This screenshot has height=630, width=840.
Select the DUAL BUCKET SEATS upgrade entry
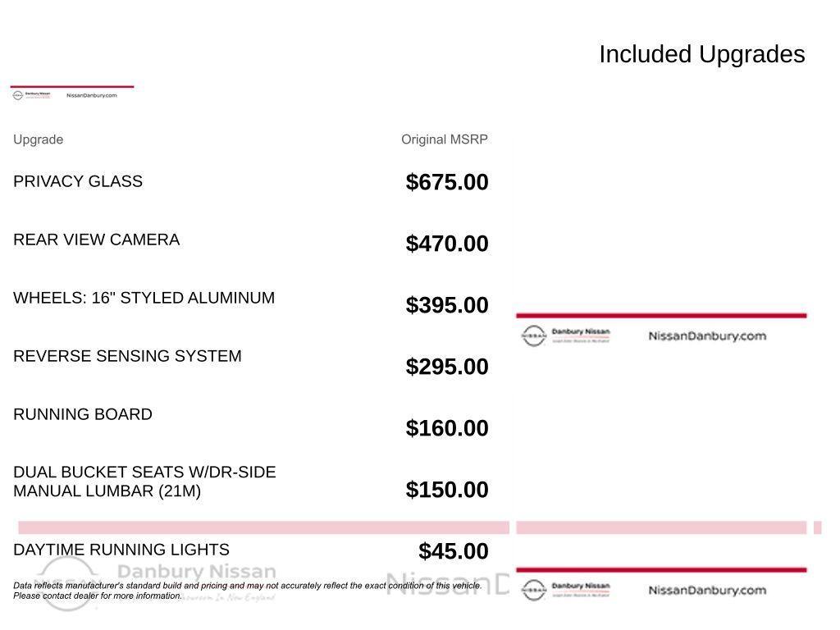point(144,482)
